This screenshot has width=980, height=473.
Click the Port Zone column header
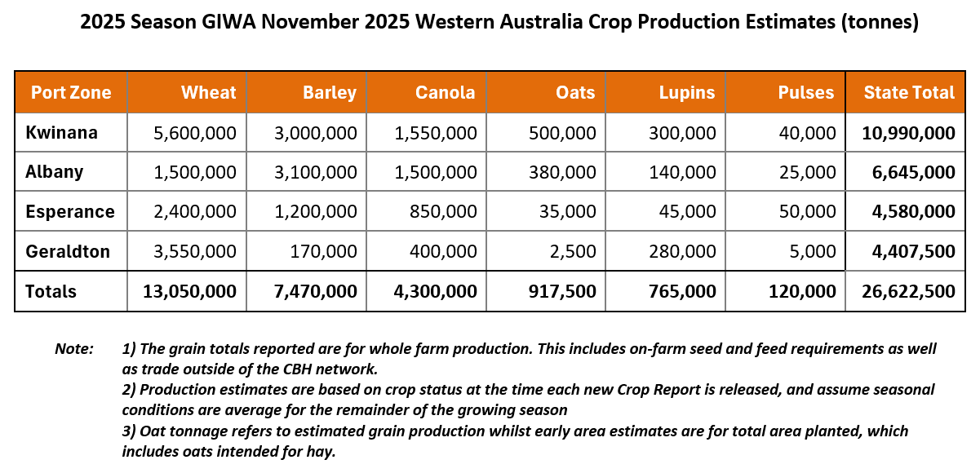coord(71,92)
